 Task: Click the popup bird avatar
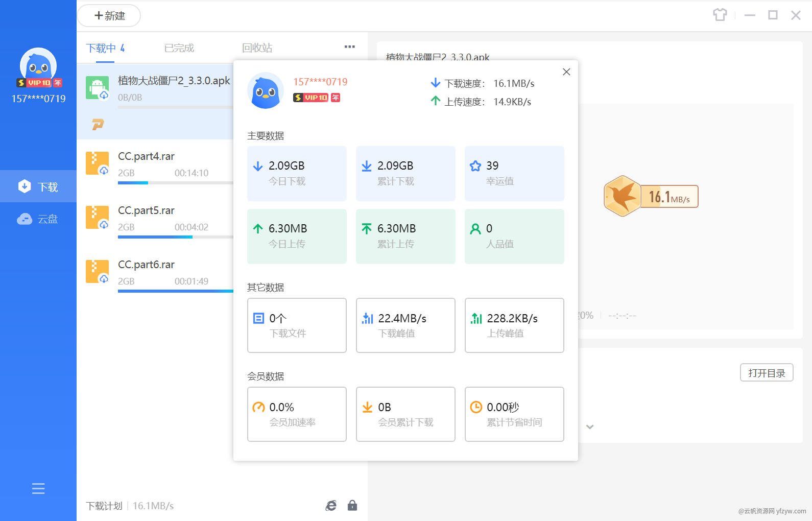tap(266, 90)
